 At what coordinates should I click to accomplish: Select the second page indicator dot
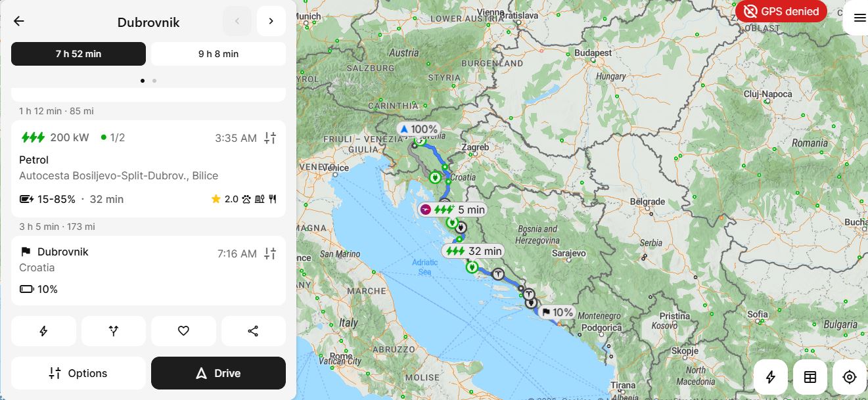click(154, 81)
